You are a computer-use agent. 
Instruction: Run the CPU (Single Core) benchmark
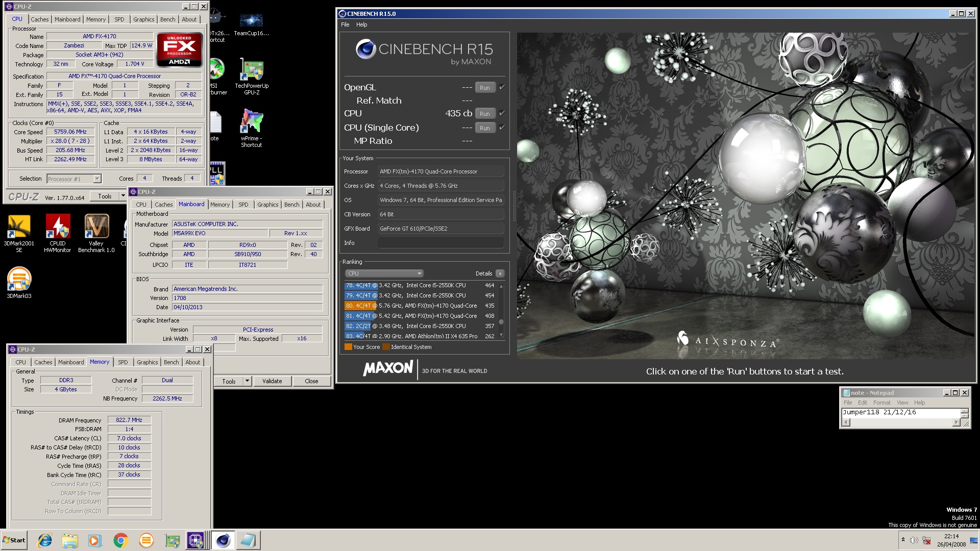pyautogui.click(x=484, y=128)
